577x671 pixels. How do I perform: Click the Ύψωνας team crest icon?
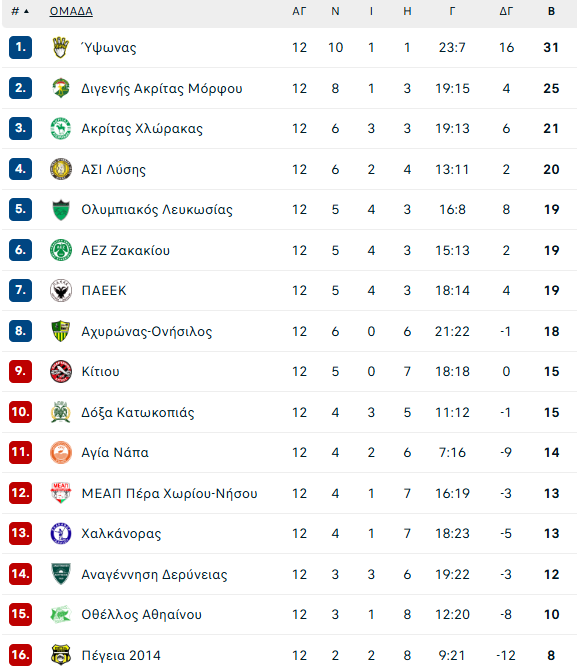(x=61, y=47)
